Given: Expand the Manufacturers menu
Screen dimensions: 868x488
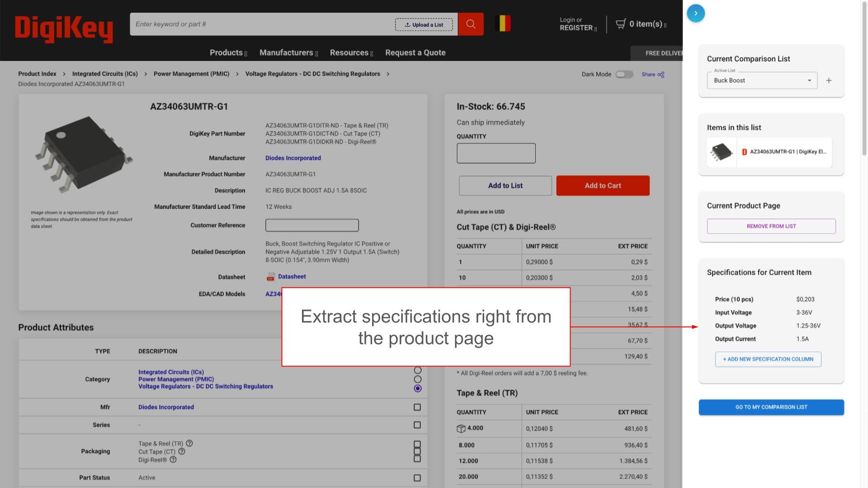Looking at the screenshot, I should coord(288,52).
